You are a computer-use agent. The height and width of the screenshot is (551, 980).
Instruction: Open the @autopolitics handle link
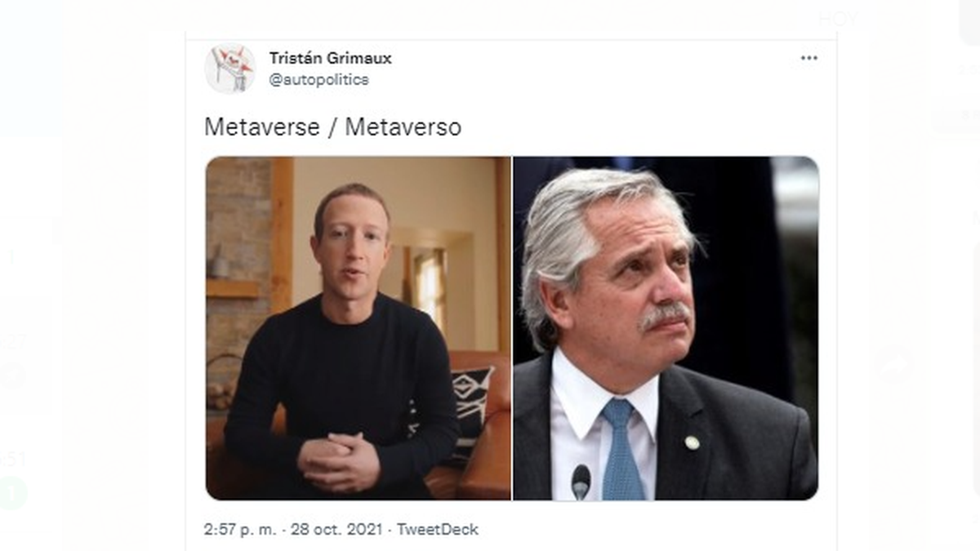click(x=318, y=79)
